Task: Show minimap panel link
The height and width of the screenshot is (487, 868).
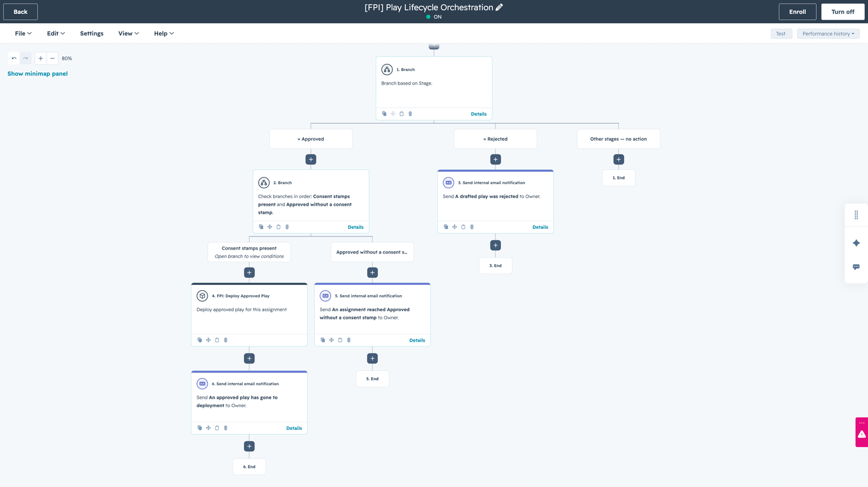Action: (x=38, y=74)
